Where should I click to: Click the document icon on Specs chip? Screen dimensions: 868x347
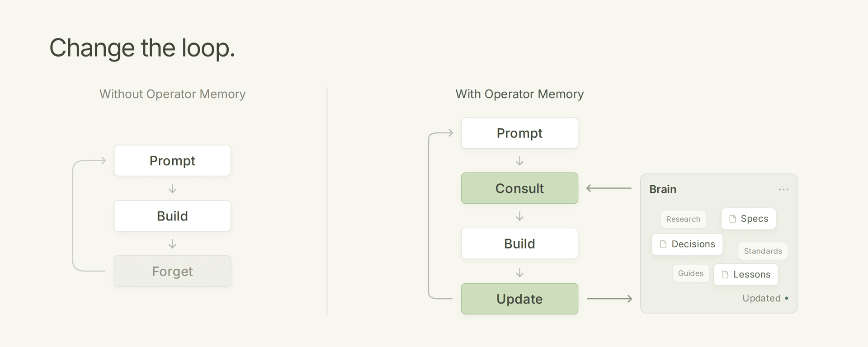pos(733,219)
